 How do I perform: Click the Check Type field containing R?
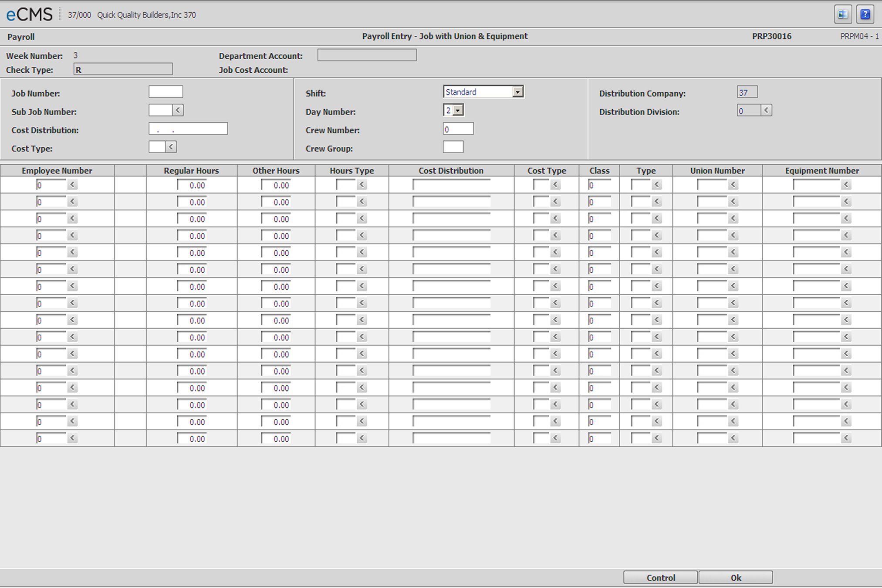[x=123, y=69]
